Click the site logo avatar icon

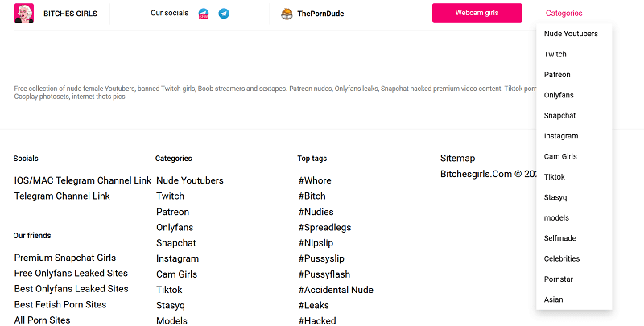click(x=24, y=13)
